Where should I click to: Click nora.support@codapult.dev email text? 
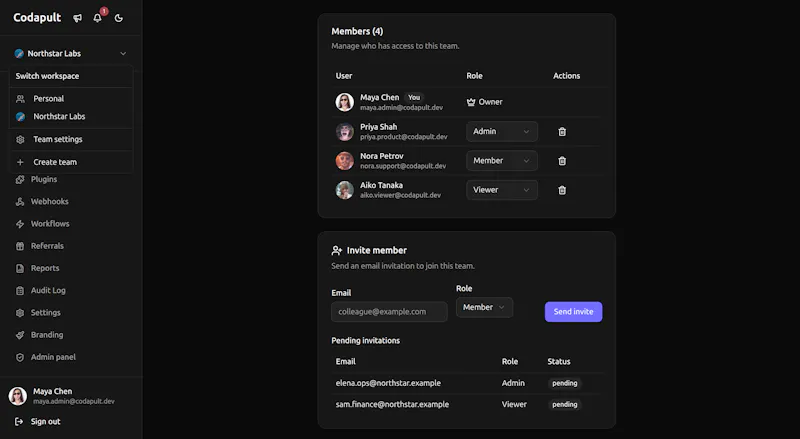tap(403, 166)
